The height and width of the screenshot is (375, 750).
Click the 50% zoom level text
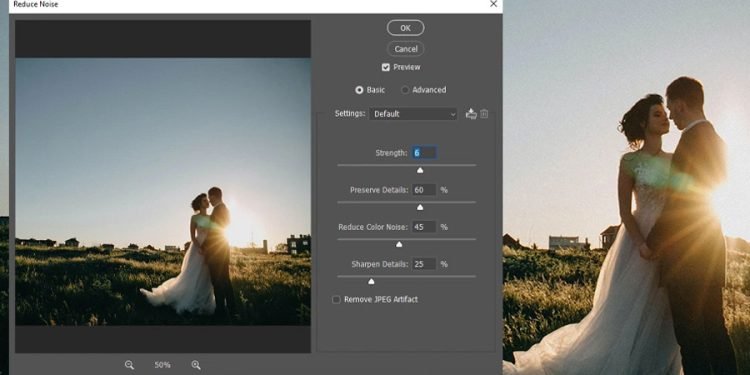point(163,365)
